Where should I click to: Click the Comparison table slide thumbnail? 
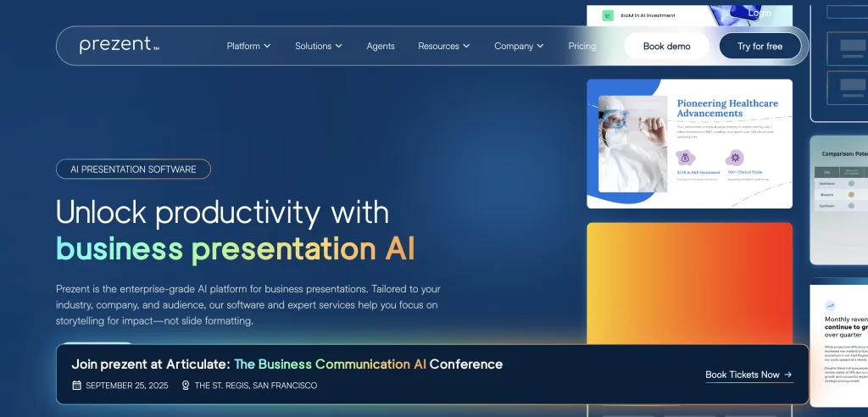(x=838, y=200)
